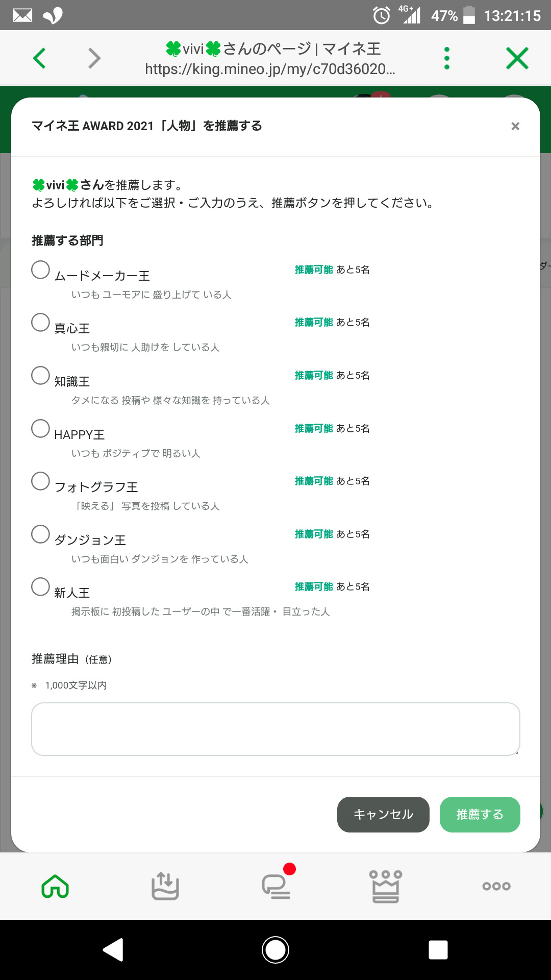This screenshot has width=551, height=980.
Task: Focus the 推薦理由 text input box
Action: point(275,729)
